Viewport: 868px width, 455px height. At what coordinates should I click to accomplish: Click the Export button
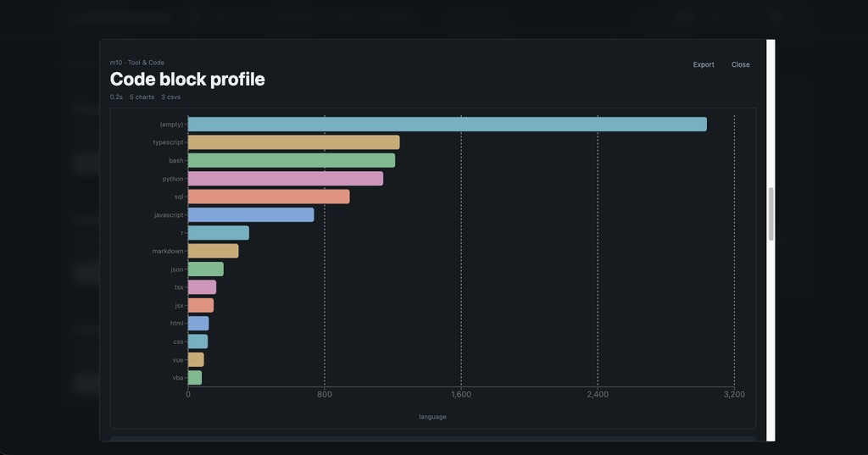point(704,64)
